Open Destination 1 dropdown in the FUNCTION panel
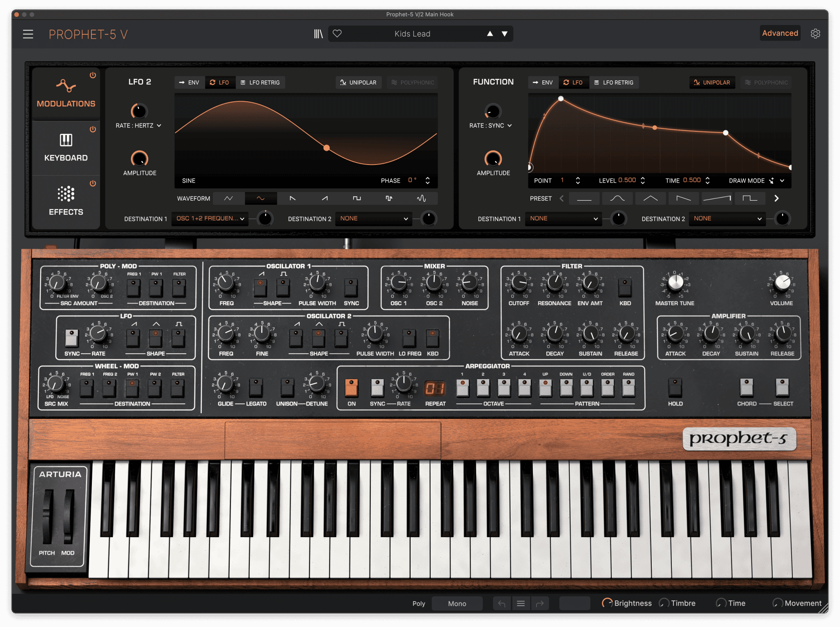This screenshot has width=840, height=627. coord(563,219)
